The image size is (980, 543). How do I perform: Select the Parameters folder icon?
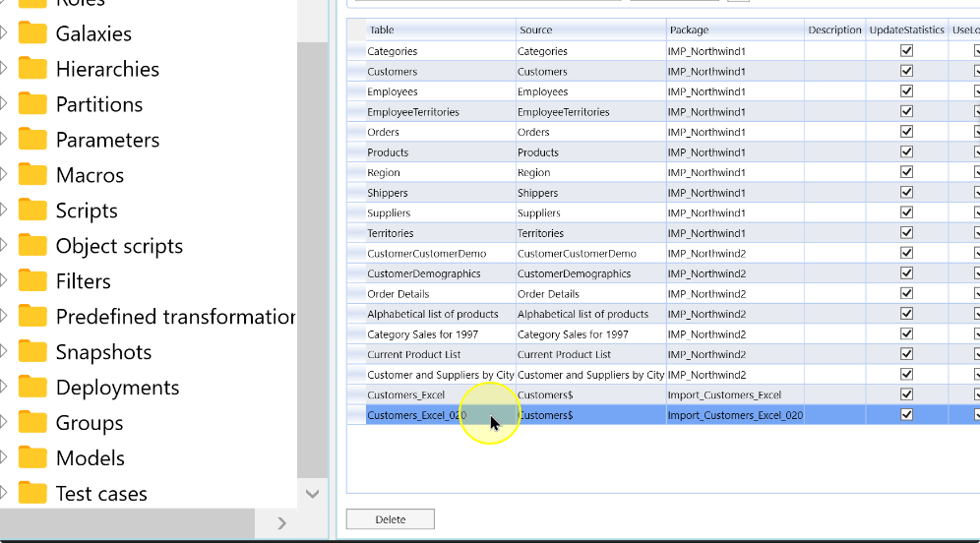32,140
